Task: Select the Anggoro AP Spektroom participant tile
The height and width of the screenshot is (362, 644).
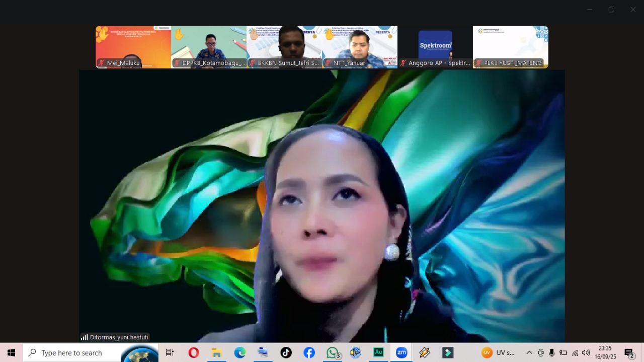Action: pyautogui.click(x=435, y=47)
